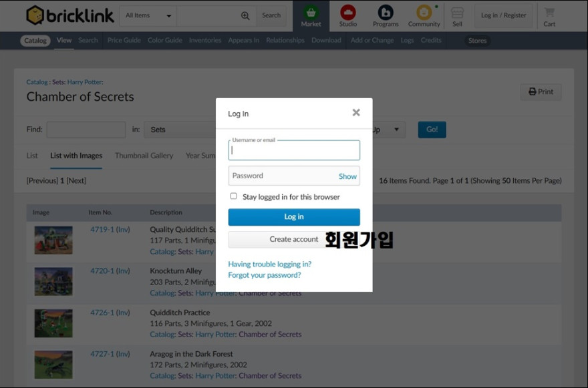The width and height of the screenshot is (588, 388).
Task: Open the (Inv) link for 4719-1
Action: pos(123,230)
